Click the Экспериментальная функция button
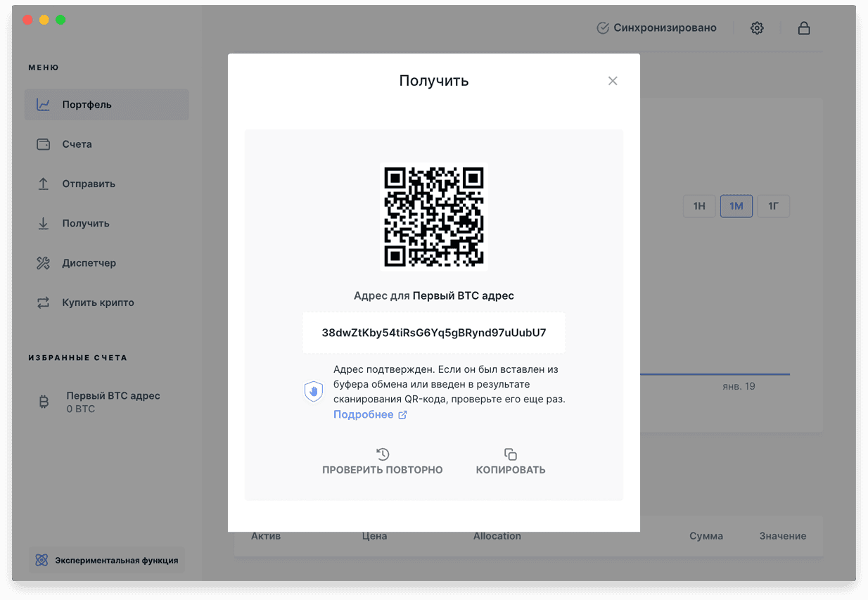This screenshot has height=600, width=868. pyautogui.click(x=107, y=561)
